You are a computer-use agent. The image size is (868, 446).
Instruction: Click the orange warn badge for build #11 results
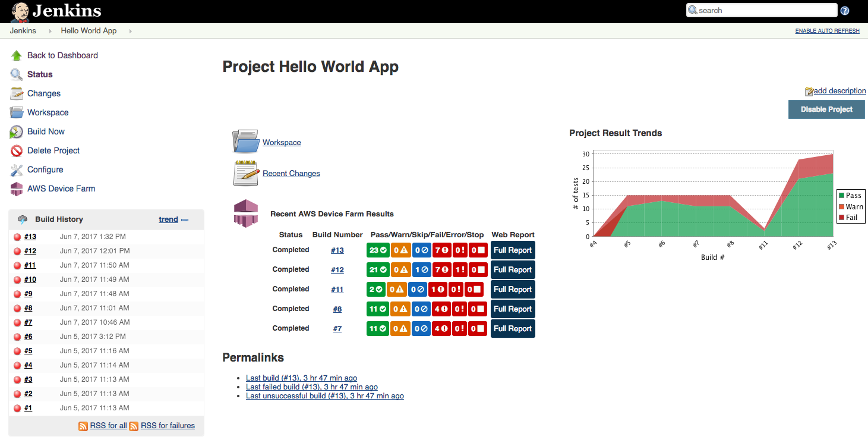tap(396, 290)
